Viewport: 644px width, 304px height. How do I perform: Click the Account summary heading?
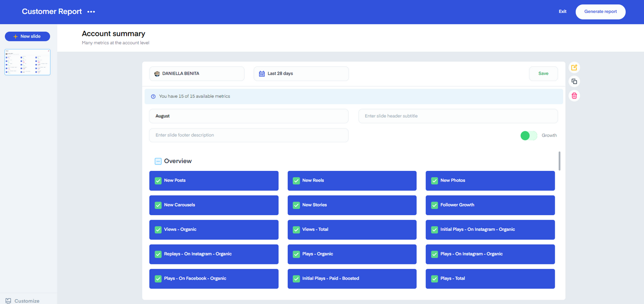(114, 34)
